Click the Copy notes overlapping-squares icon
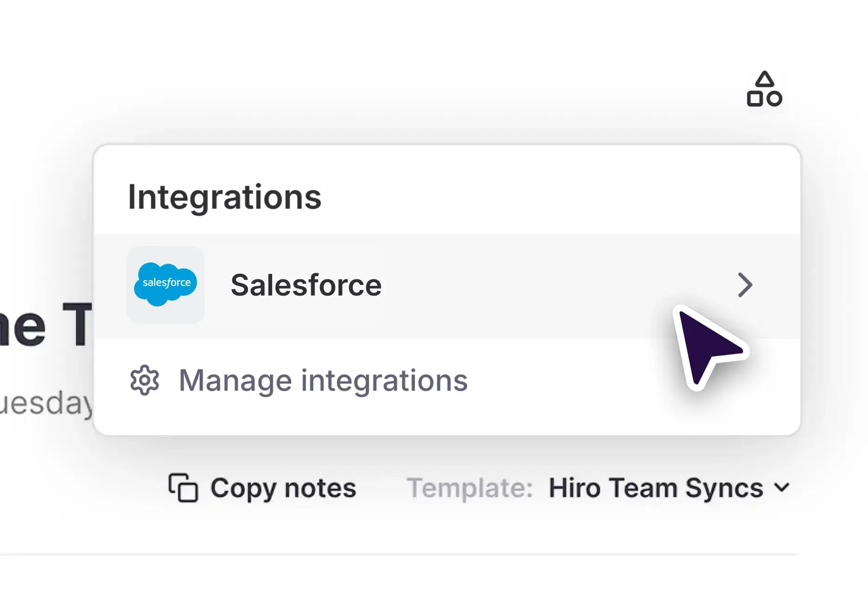 pyautogui.click(x=183, y=488)
